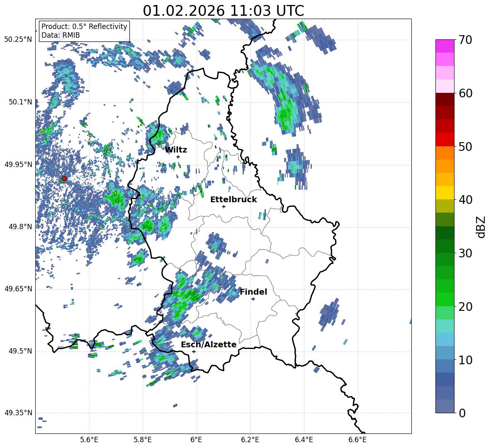Click the 49.8°N latitude label
The width and height of the screenshot is (491, 448).
pyautogui.click(x=21, y=227)
